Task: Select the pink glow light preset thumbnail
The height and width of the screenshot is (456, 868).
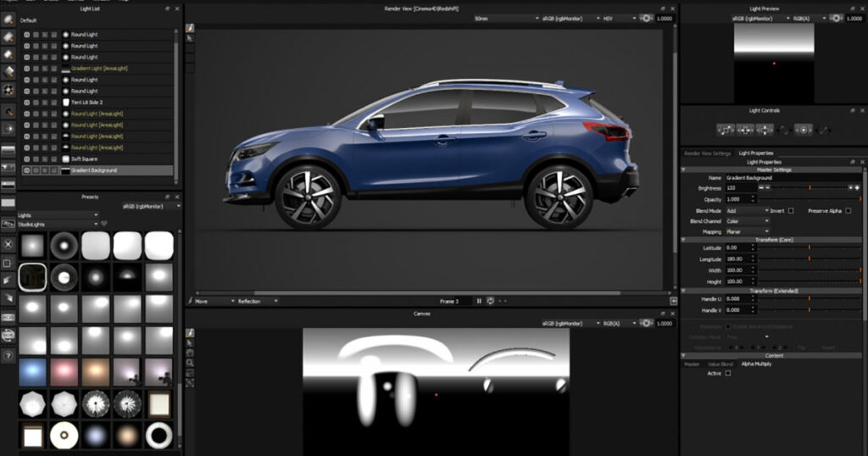Action: point(64,372)
